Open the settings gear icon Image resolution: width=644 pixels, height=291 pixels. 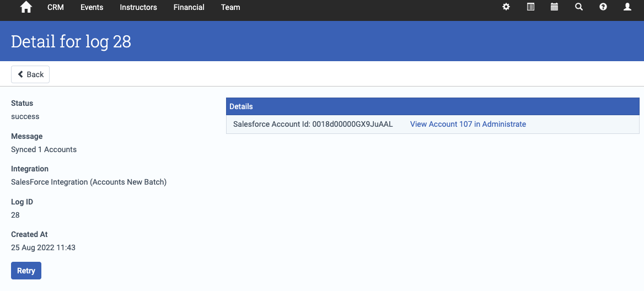pos(506,7)
